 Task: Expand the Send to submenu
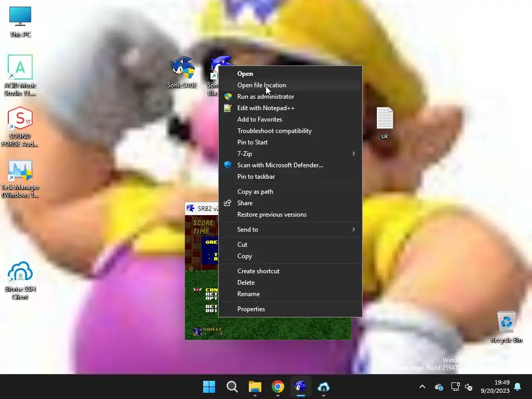(290, 229)
